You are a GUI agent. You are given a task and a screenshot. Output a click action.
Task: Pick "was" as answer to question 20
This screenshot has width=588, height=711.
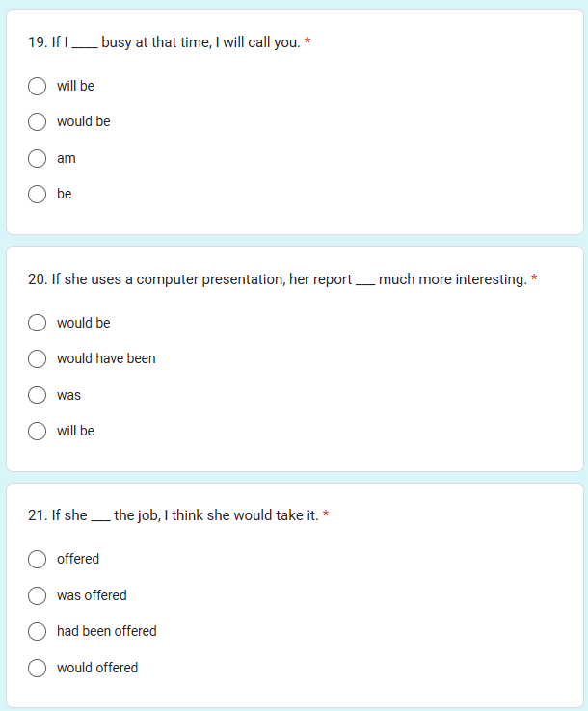coord(37,395)
